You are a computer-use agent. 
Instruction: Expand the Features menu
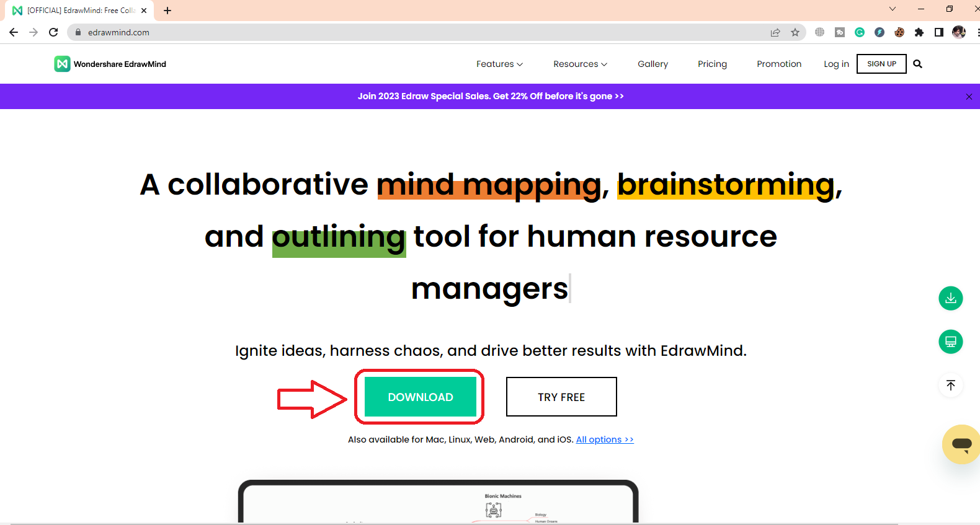[x=499, y=64]
